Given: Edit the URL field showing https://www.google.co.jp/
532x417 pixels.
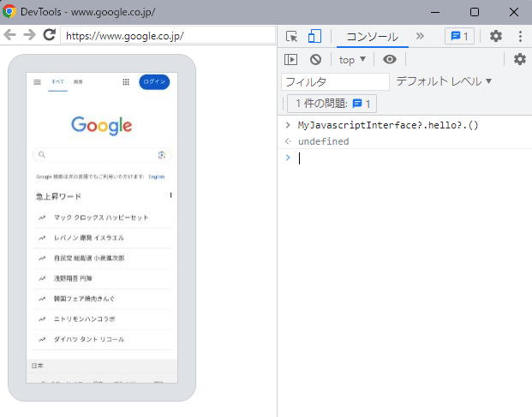Looking at the screenshot, I should click(168, 35).
